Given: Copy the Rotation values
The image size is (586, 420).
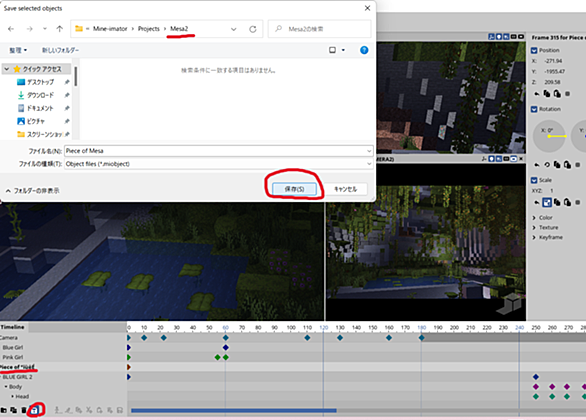Looking at the screenshot, I should tap(557, 164).
